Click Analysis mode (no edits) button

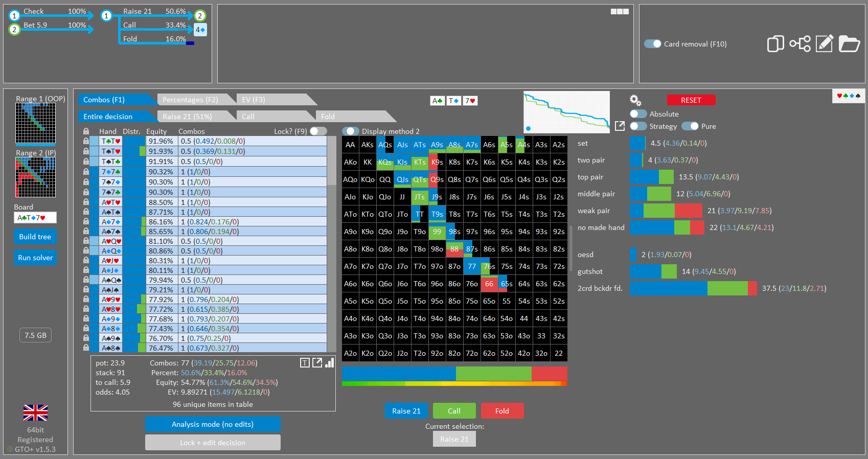pyautogui.click(x=213, y=424)
